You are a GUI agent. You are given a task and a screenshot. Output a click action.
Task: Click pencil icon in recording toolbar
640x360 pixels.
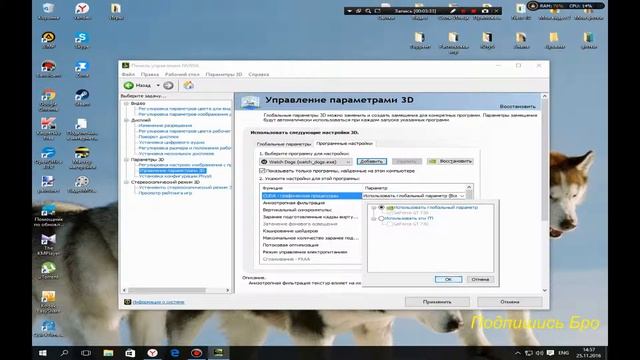pos(453,11)
